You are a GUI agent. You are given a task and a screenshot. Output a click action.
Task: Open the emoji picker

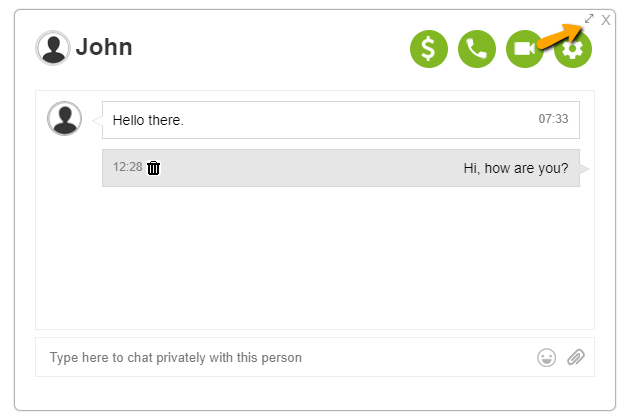546,357
